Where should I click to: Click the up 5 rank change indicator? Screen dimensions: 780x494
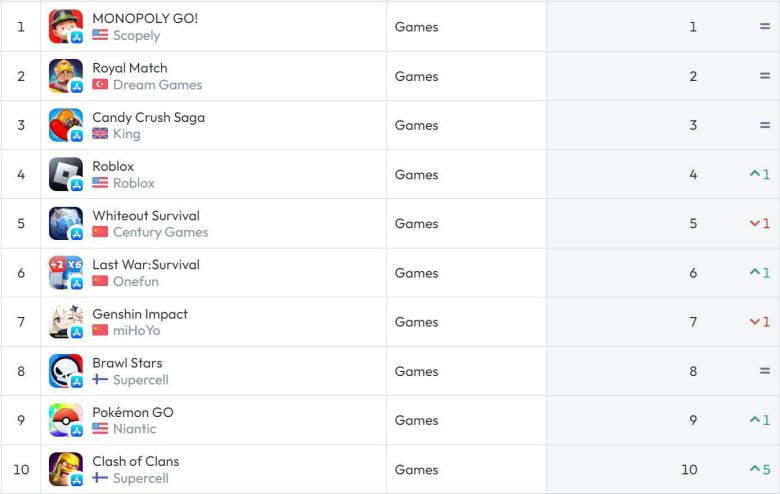pyautogui.click(x=760, y=470)
